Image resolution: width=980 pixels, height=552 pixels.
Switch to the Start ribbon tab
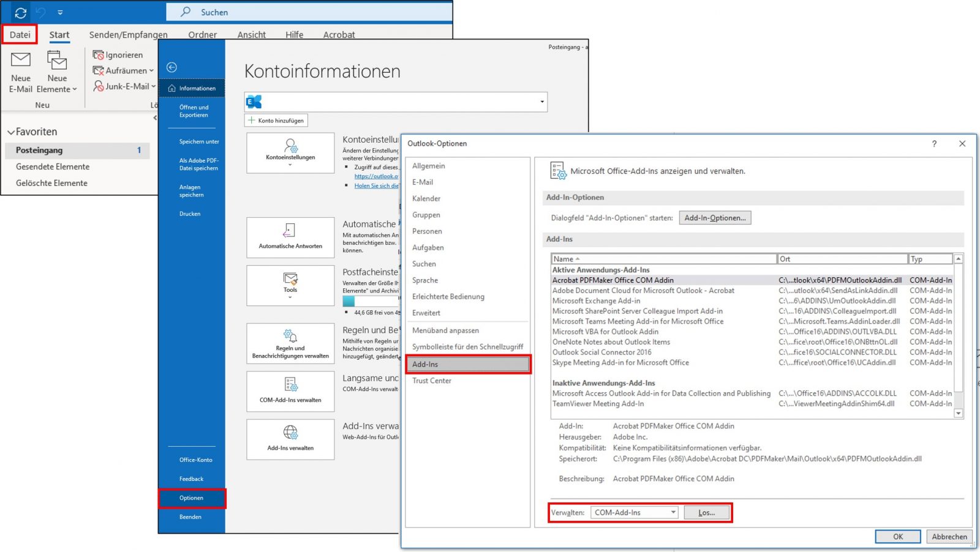coord(59,34)
